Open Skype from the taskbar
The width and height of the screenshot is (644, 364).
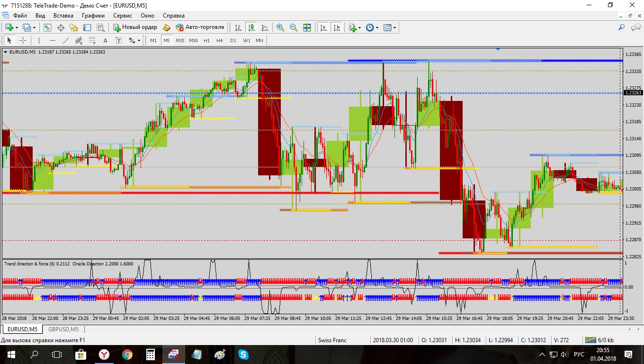243,354
